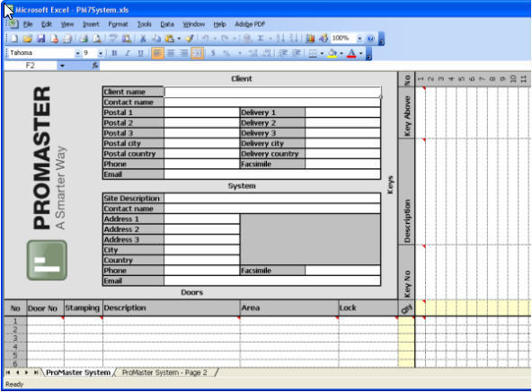Apply Percent style icon
The height and width of the screenshot is (392, 532).
coord(226,53)
